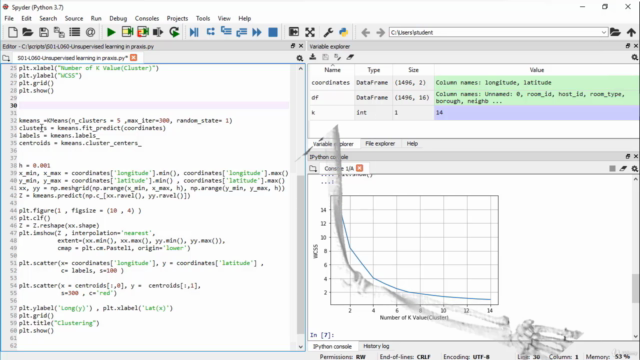
Task: Open Help menu
Action: (244, 18)
